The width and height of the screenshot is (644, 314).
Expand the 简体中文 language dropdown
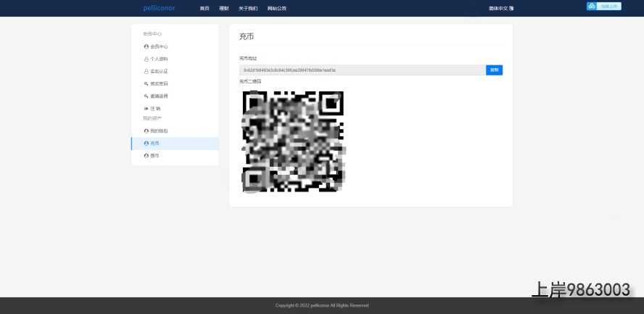click(x=501, y=8)
